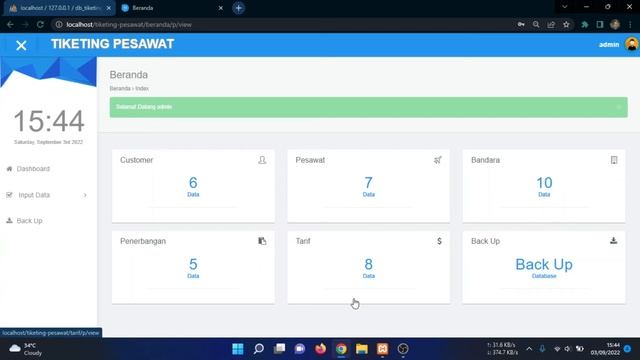Open the Chrome profile avatar
Screen dimensions: 640x360
click(615, 24)
